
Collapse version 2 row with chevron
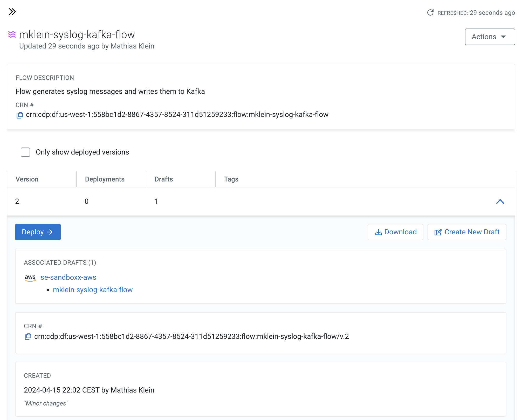tap(500, 201)
